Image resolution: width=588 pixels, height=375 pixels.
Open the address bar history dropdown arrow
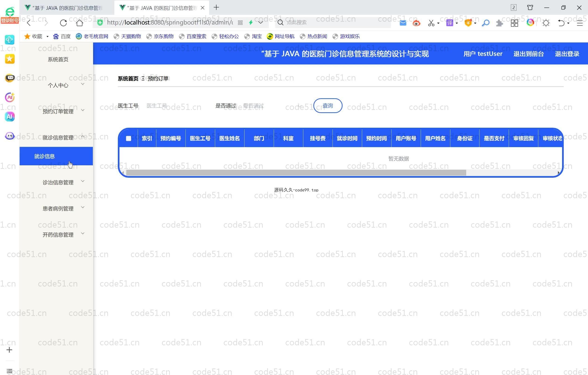pos(261,22)
